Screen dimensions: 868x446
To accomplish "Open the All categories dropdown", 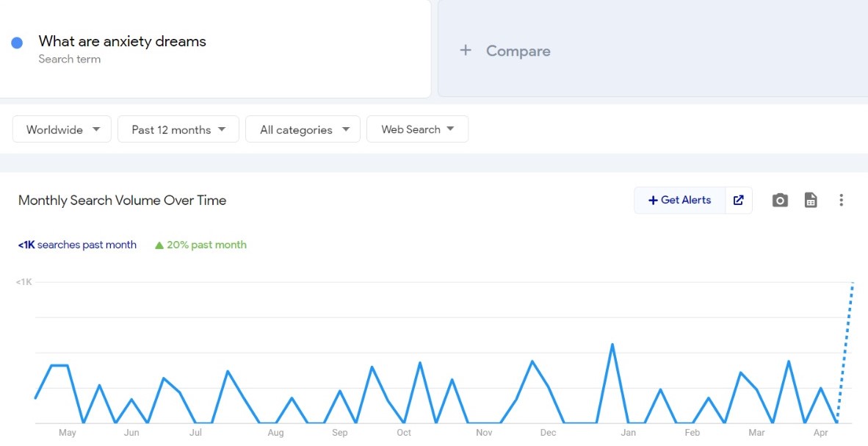I will point(303,129).
